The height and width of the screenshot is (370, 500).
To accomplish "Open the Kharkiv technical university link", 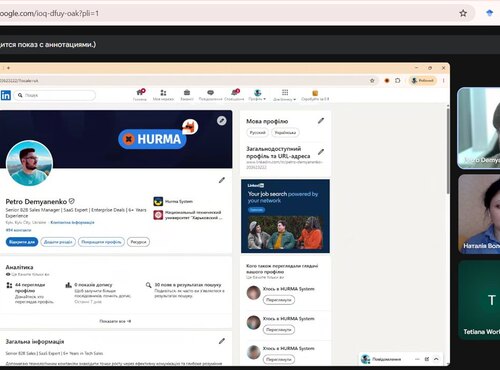I will 188,215.
